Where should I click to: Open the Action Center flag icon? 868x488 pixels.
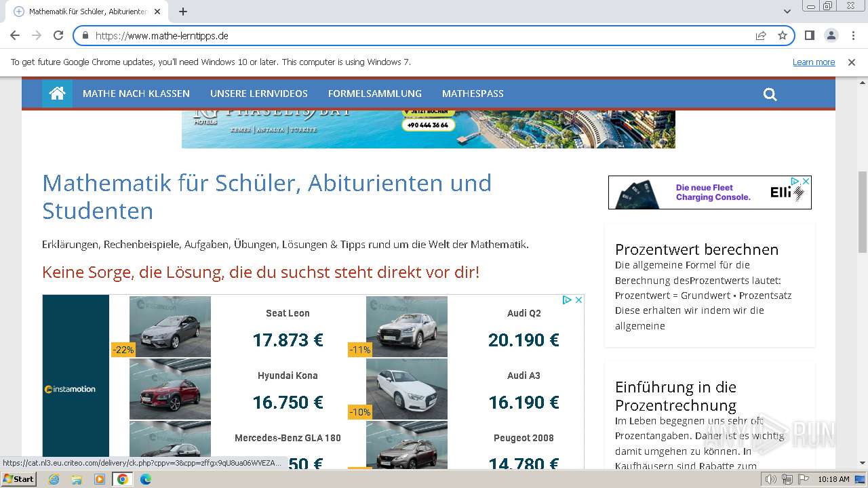[x=803, y=479]
